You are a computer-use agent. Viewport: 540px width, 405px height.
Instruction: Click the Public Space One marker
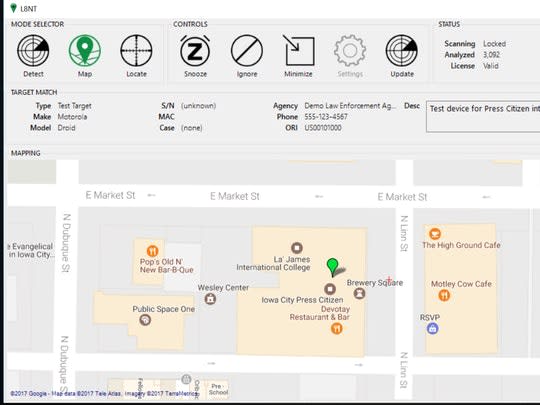[x=145, y=320]
